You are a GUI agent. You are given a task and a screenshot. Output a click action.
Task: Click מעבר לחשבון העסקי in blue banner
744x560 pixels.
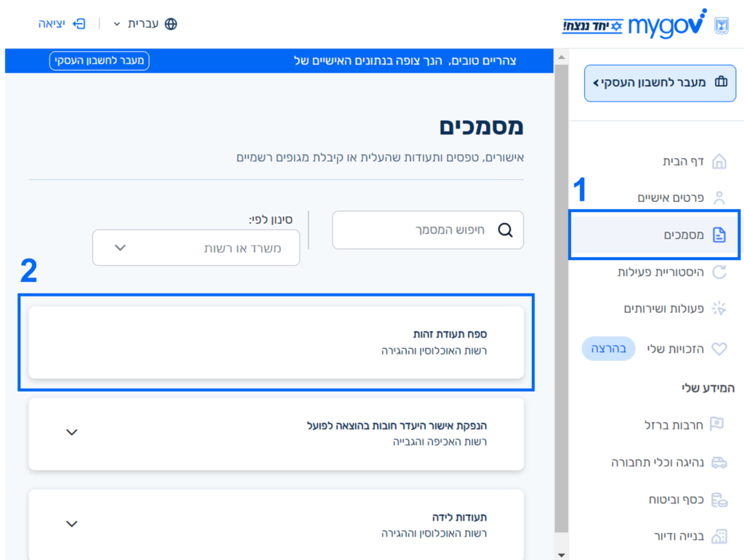click(100, 61)
